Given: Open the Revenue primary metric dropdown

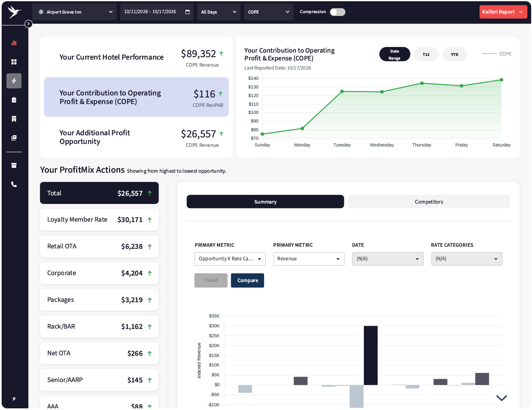Looking at the screenshot, I should click(309, 259).
